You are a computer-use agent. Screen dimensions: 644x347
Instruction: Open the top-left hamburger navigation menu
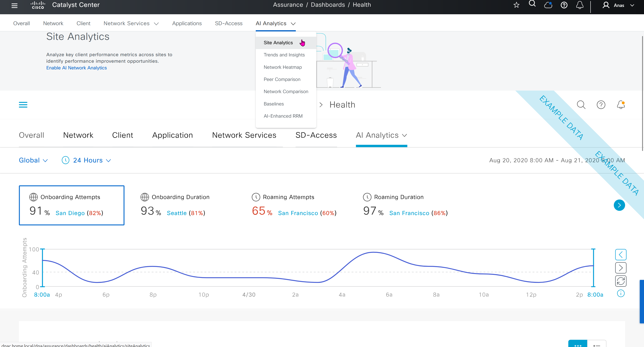point(14,5)
